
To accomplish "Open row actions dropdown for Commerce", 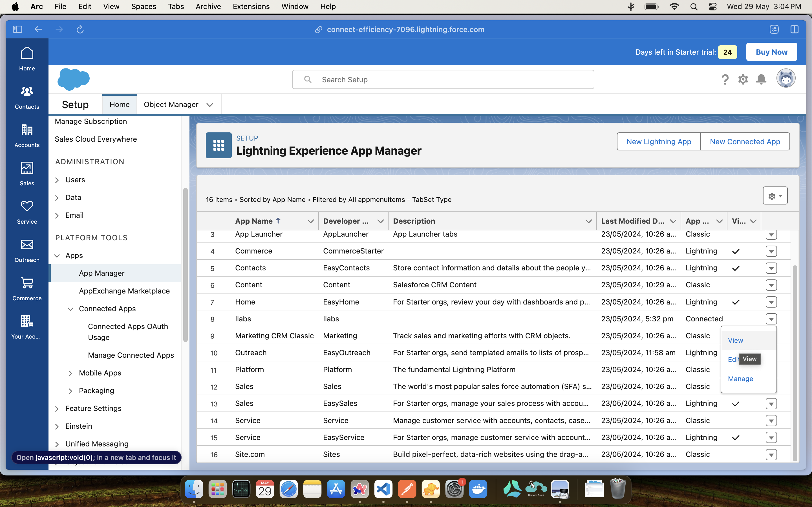I will (x=771, y=251).
